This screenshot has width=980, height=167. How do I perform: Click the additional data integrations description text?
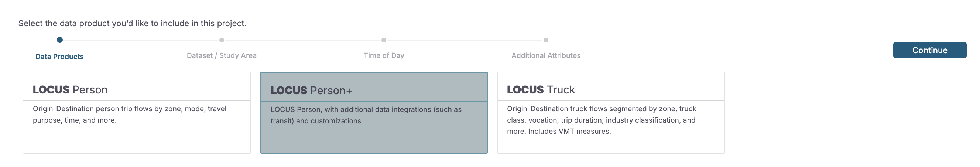point(366,115)
